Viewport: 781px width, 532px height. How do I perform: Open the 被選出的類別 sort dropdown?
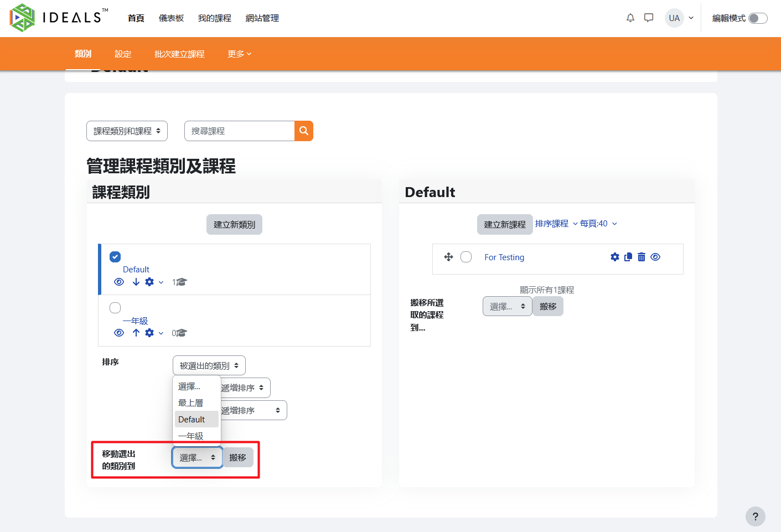click(x=209, y=365)
